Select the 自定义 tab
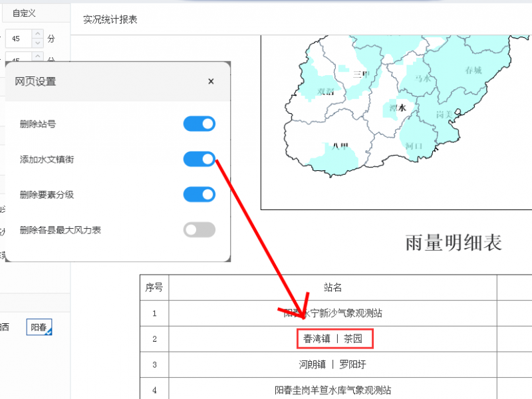 [24, 13]
